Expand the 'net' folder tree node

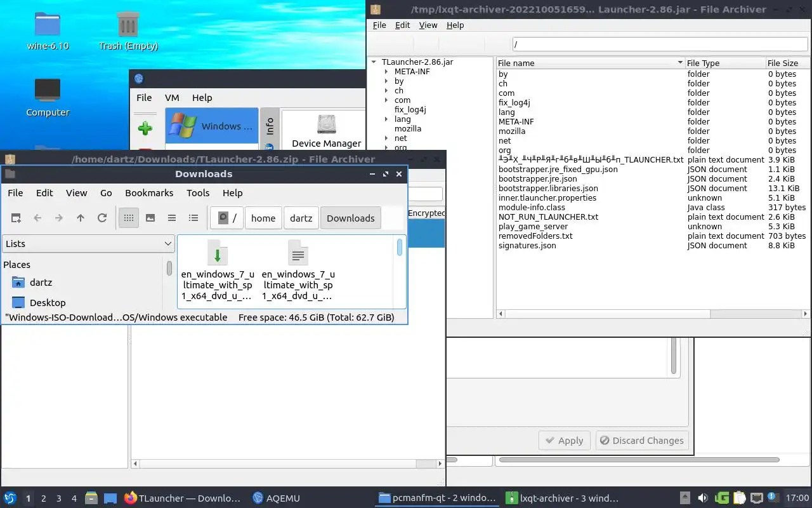coord(386,138)
